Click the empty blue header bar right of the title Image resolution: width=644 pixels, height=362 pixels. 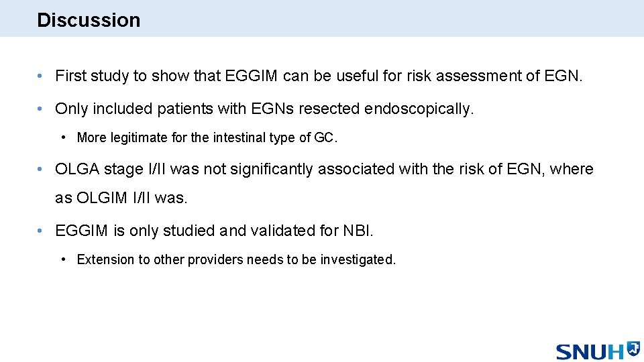pyautogui.click(x=402, y=19)
